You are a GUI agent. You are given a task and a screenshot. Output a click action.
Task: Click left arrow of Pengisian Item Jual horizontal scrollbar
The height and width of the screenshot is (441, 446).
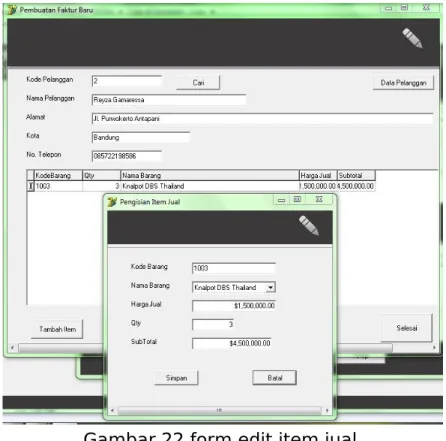112,410
